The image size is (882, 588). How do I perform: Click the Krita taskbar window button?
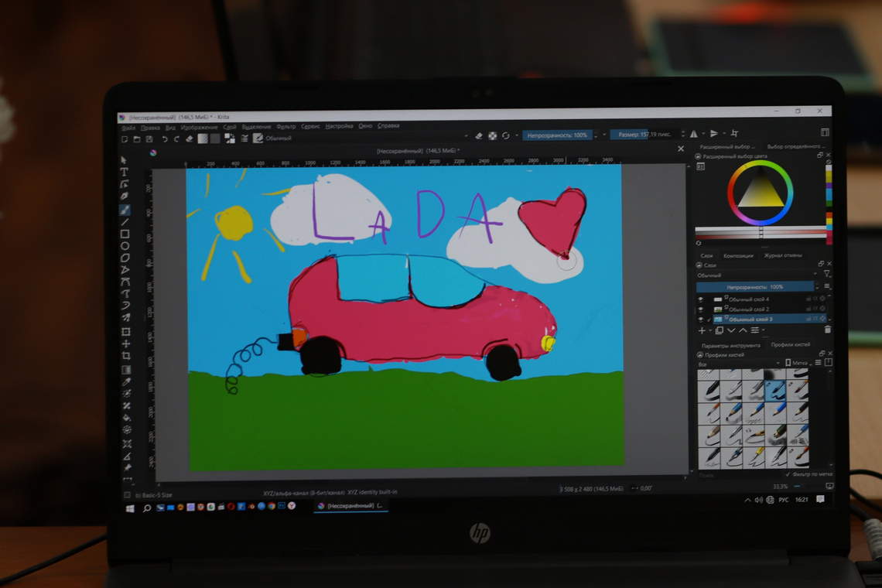(x=350, y=506)
